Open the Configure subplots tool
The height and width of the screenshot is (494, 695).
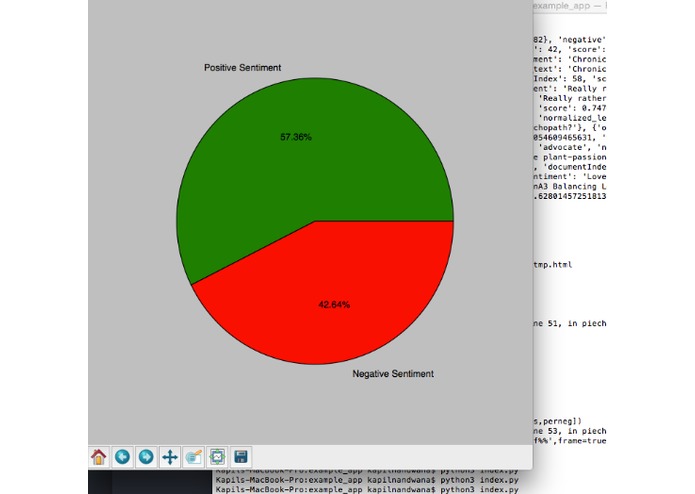click(217, 457)
